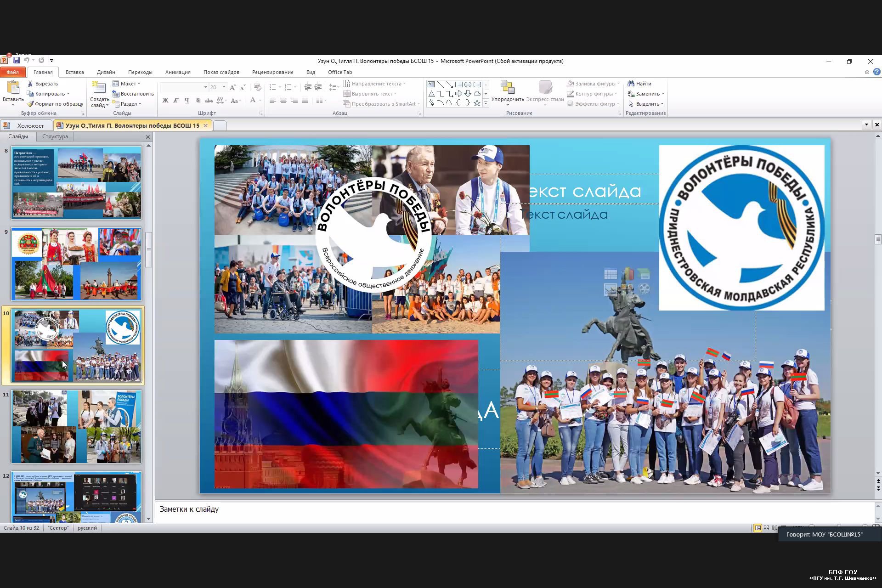The height and width of the screenshot is (588, 882).
Task: Expand the shapes gallery More arrow
Action: tap(486, 103)
